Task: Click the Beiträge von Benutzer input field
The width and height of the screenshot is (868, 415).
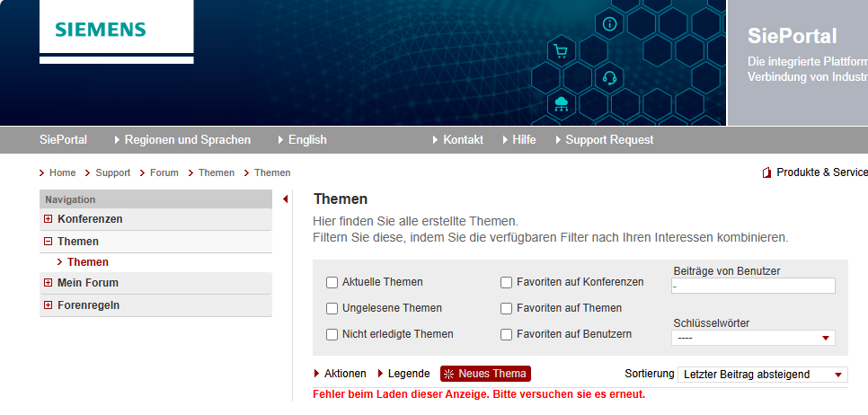Action: pyautogui.click(x=753, y=286)
